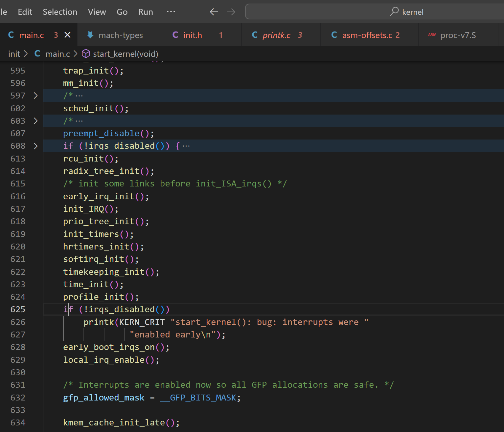This screenshot has height=432, width=504.
Task: Open the Go menu
Action: [122, 12]
